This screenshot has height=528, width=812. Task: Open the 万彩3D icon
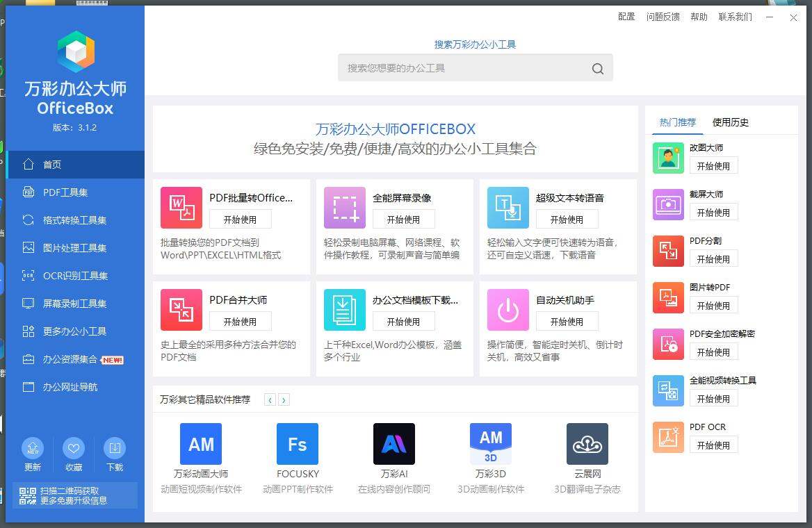tap(490, 444)
